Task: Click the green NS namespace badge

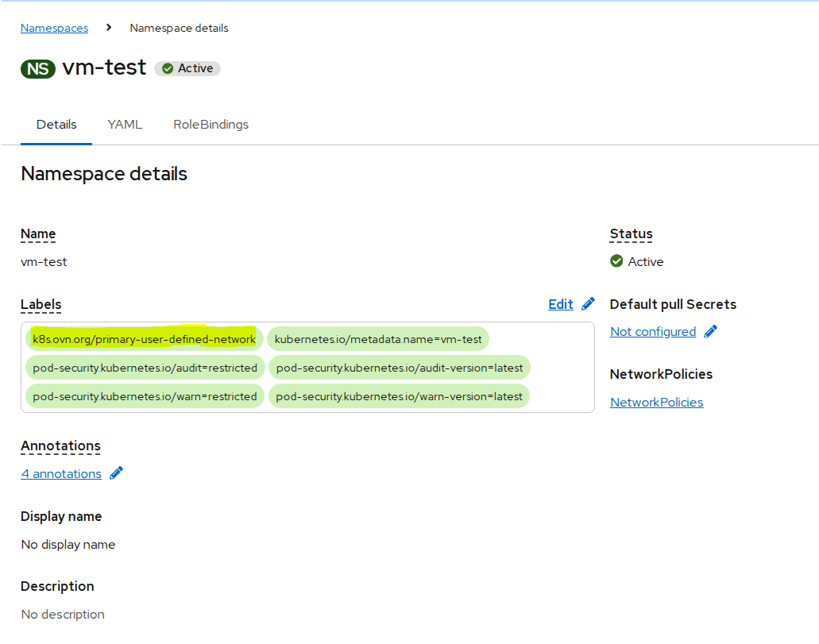Action: click(x=37, y=68)
